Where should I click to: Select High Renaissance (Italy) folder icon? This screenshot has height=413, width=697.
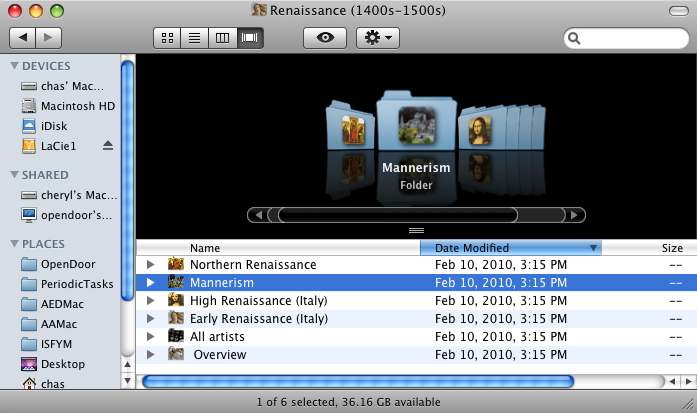click(x=176, y=300)
